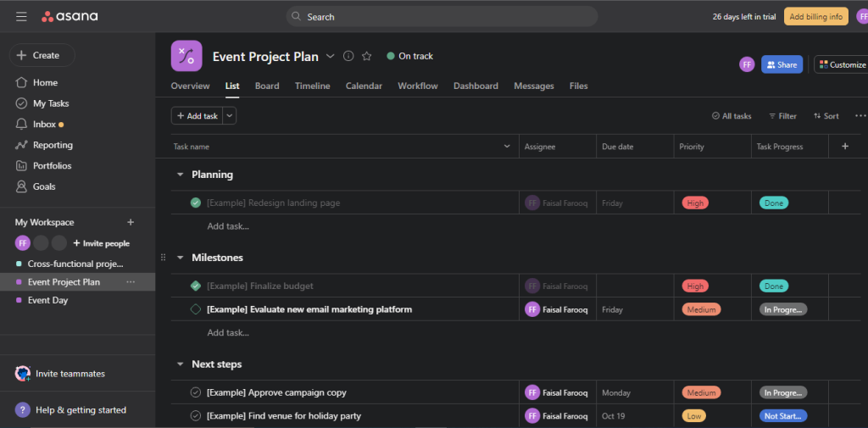The width and height of the screenshot is (868, 428).
Task: Collapse the Milestones section
Action: [180, 258]
